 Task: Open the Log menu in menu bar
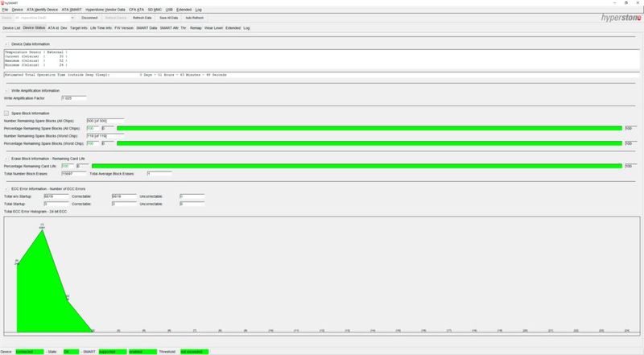tap(198, 10)
